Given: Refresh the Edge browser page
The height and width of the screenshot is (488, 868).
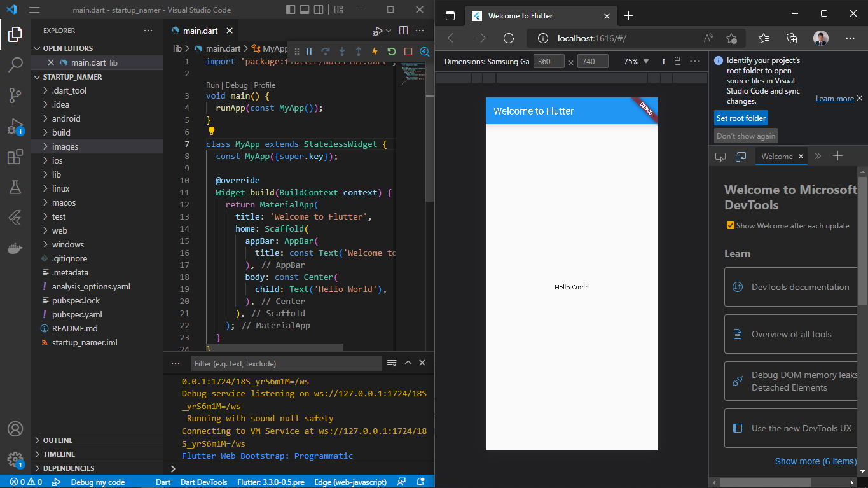Looking at the screenshot, I should tap(509, 38).
